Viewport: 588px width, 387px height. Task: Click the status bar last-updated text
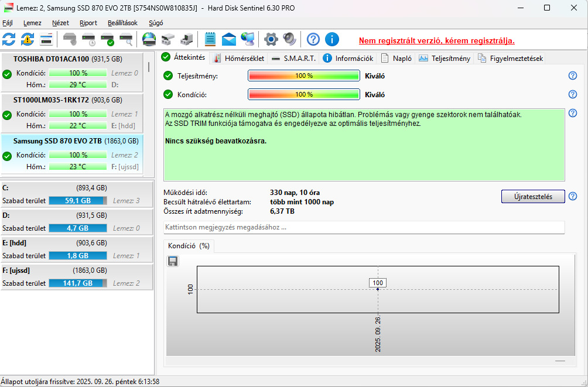pyautogui.click(x=80, y=382)
